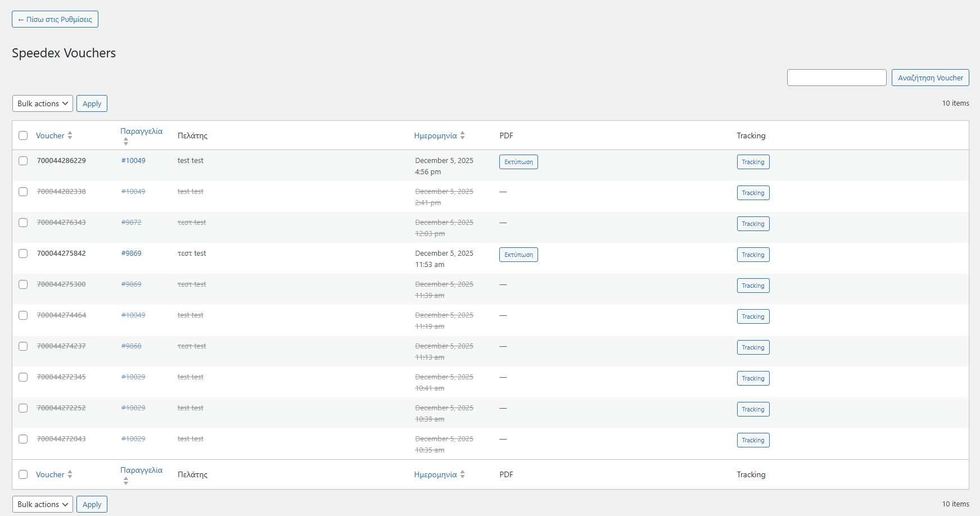
Task: Open the top Bulk actions dropdown
Action: point(43,103)
